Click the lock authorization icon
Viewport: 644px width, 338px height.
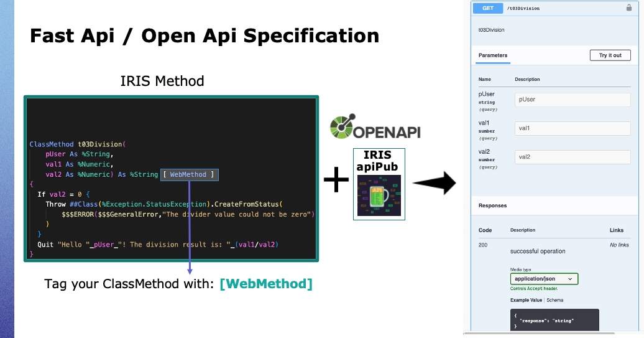point(628,8)
